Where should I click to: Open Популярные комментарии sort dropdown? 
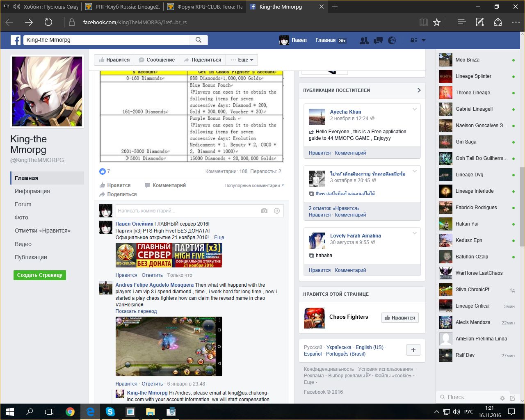pyautogui.click(x=254, y=185)
